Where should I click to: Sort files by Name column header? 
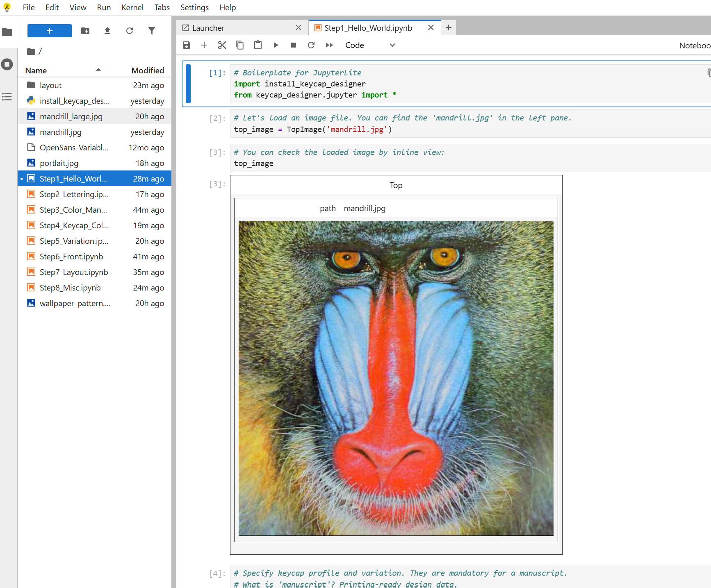(64, 70)
